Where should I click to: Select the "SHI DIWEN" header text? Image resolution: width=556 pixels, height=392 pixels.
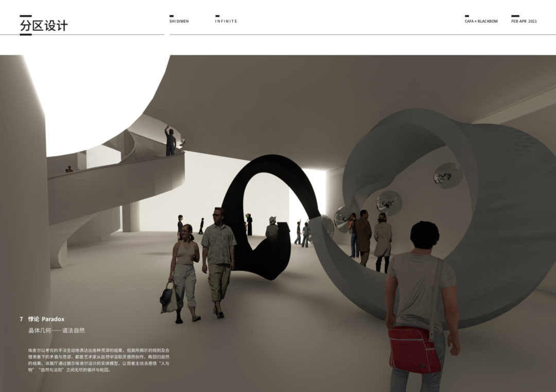point(179,21)
